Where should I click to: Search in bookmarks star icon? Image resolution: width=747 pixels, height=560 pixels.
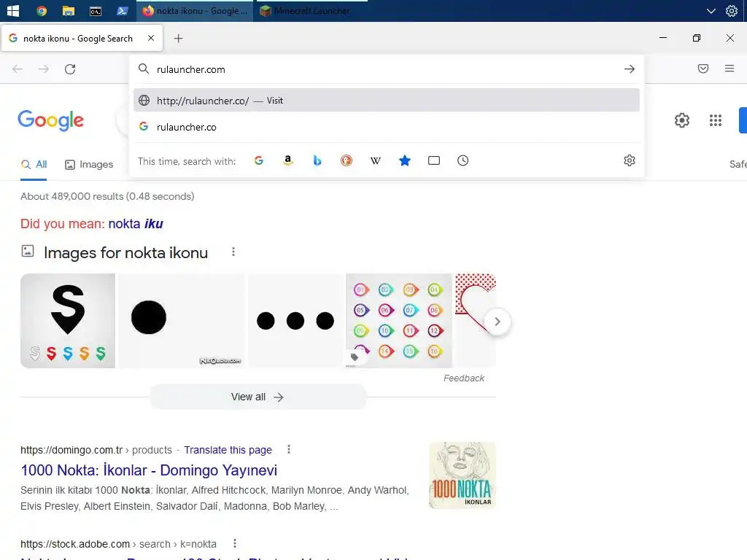click(x=404, y=160)
